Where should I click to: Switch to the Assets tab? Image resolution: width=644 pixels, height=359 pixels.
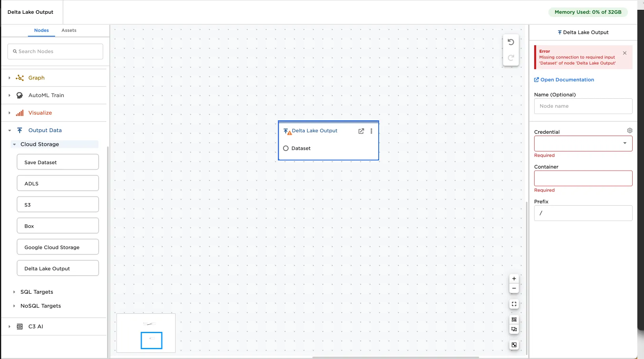pyautogui.click(x=69, y=30)
